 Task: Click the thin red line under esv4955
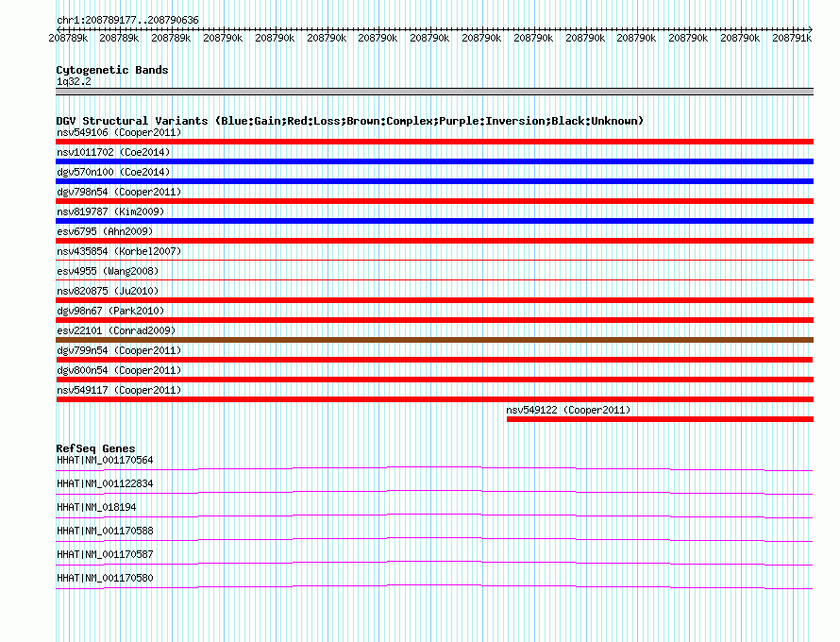434,279
